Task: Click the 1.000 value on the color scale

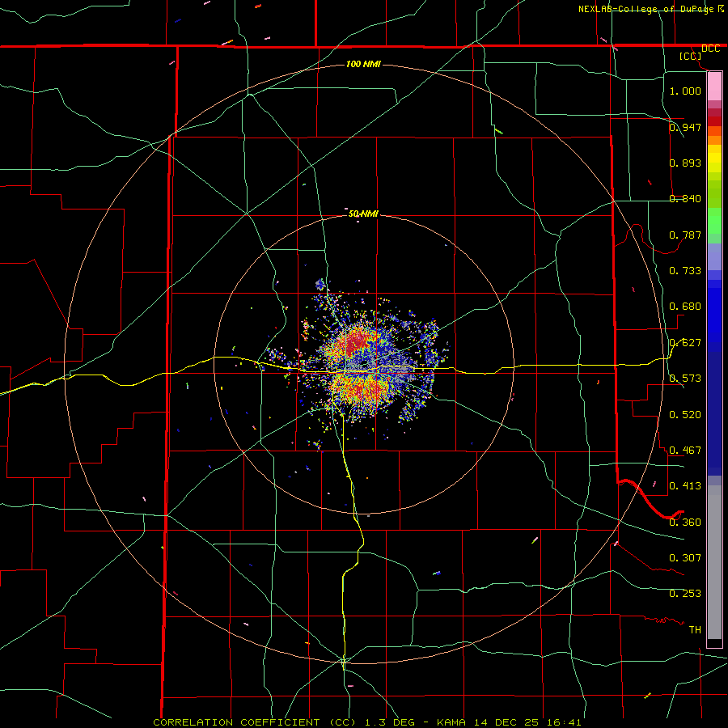Action: click(x=685, y=91)
